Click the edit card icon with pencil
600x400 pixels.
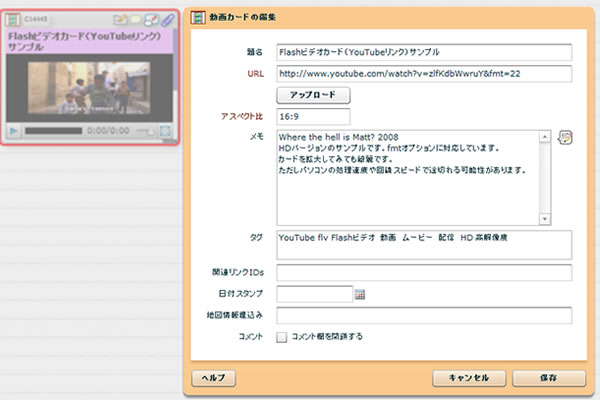click(121, 19)
